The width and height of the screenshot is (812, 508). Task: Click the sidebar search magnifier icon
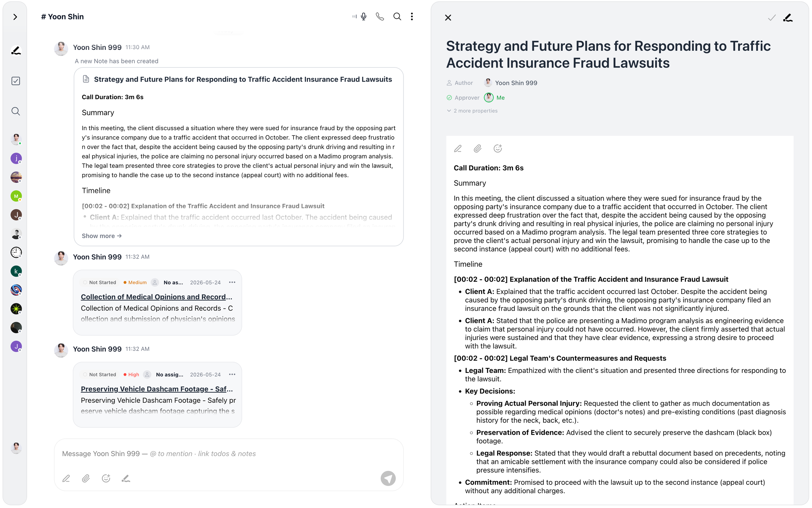(x=16, y=111)
